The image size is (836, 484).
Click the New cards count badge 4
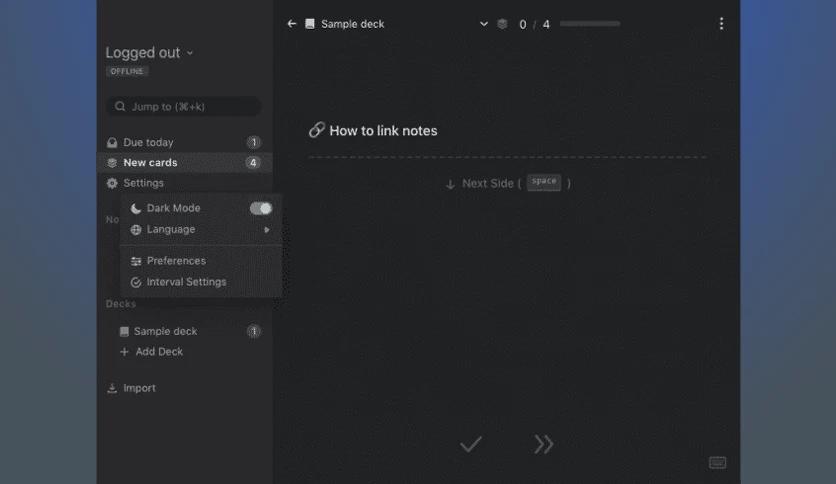(253, 163)
